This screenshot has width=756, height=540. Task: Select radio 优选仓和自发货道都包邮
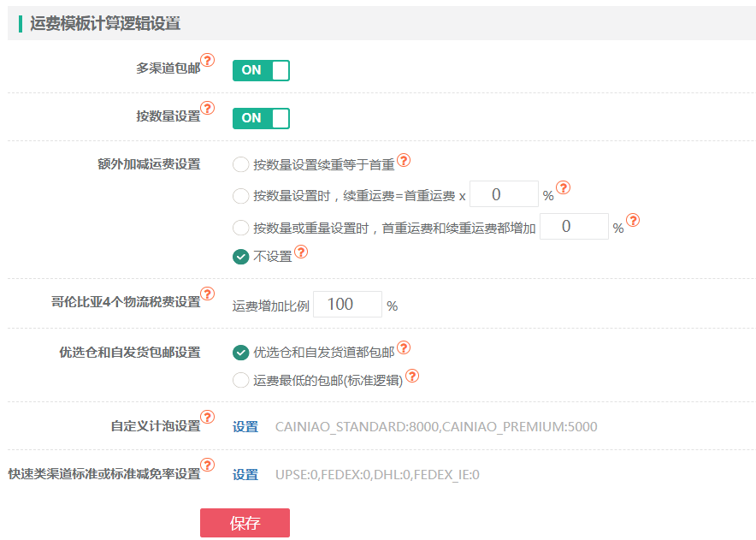(x=240, y=353)
